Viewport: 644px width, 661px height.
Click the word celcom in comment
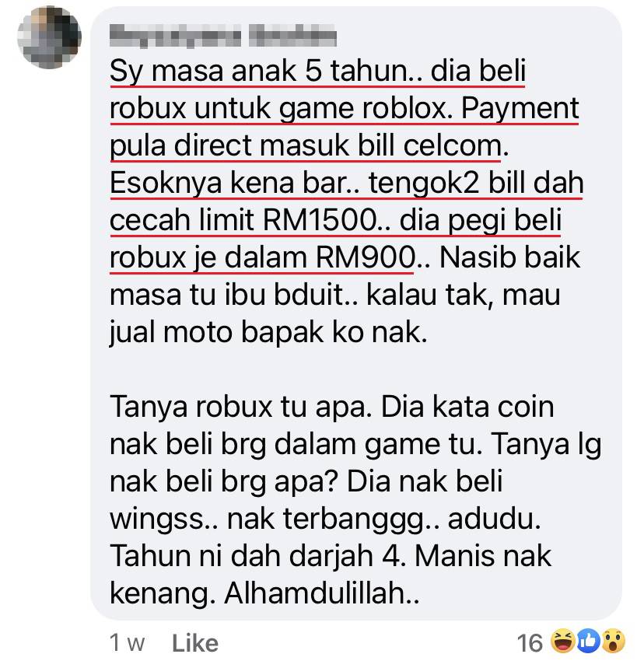453,145
